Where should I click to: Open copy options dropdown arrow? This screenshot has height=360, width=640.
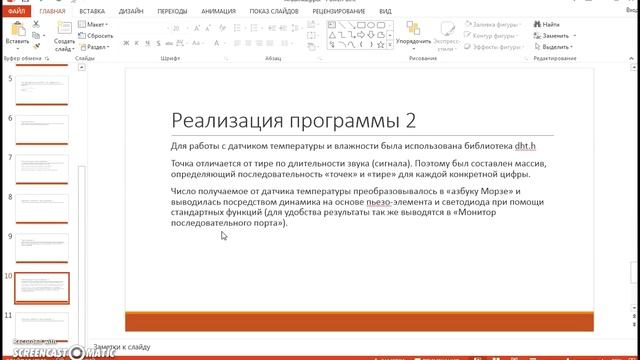44,36
